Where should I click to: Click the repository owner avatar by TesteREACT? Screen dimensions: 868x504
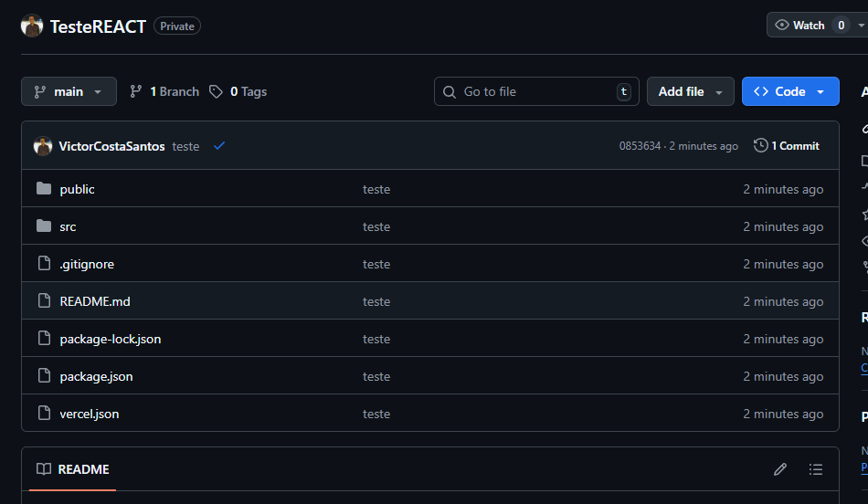click(32, 26)
